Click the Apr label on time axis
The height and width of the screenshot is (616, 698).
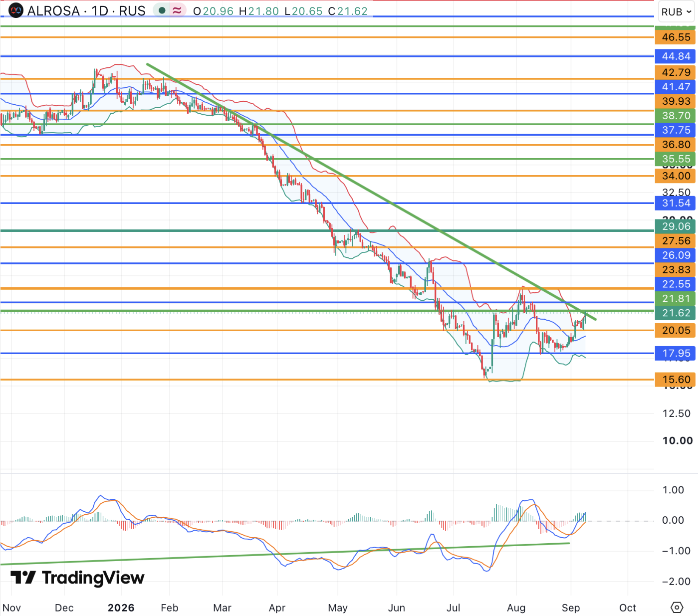[277, 608]
